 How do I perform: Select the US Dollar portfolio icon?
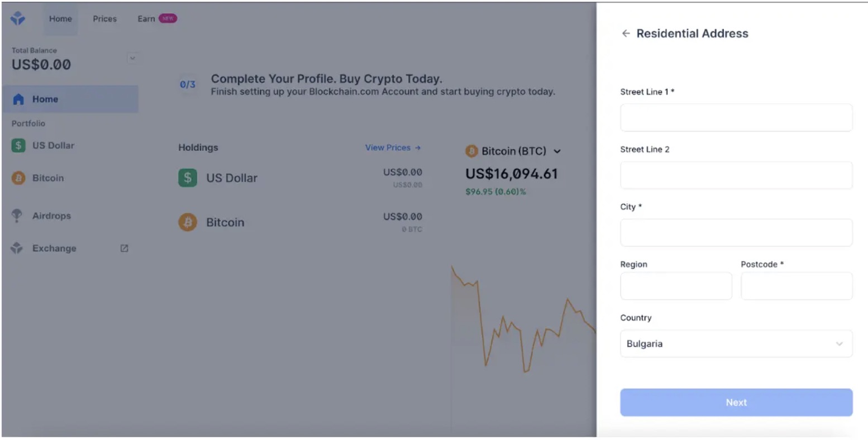(17, 145)
